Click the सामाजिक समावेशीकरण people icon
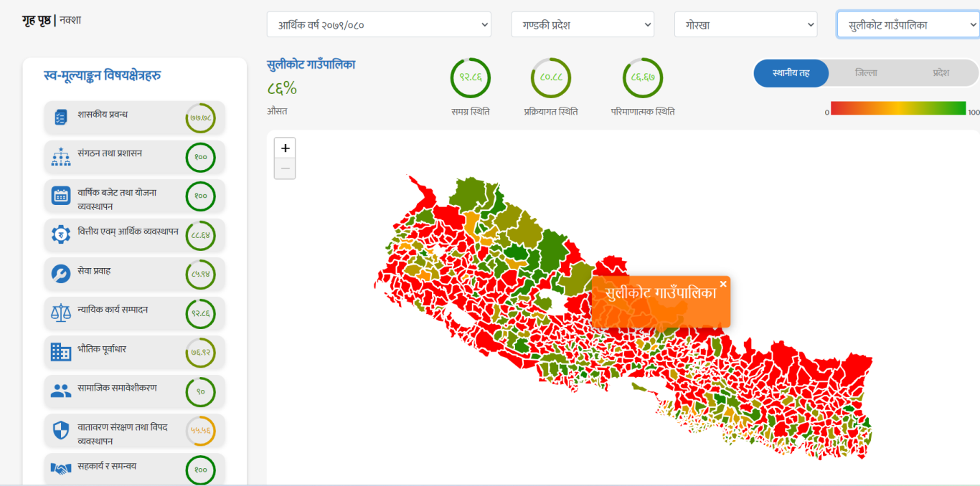Screen dimensions: 980x486 [61, 391]
